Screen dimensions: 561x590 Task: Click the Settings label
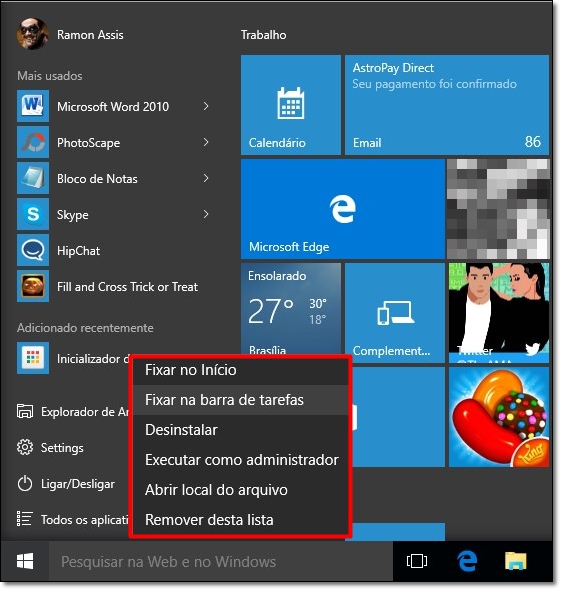pos(62,448)
